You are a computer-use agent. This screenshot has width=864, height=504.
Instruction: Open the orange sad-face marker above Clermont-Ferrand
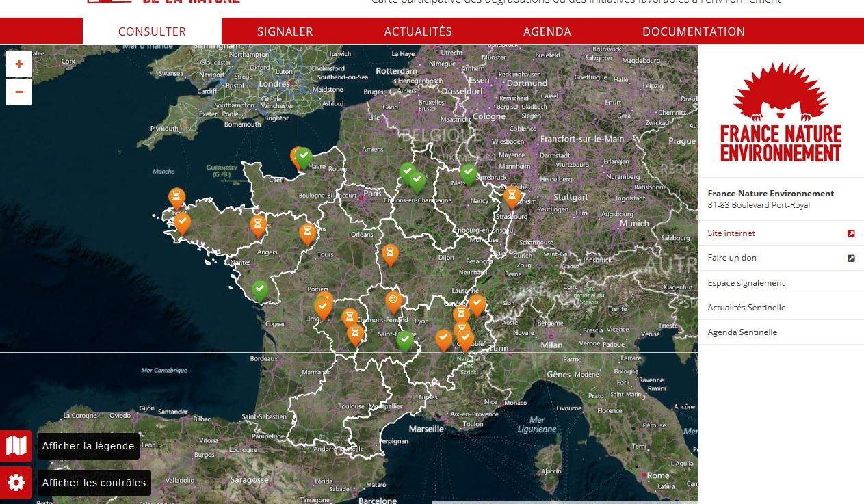(393, 301)
